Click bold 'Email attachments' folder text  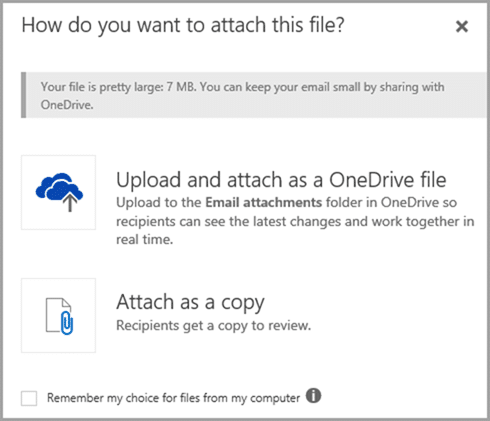[x=263, y=202]
